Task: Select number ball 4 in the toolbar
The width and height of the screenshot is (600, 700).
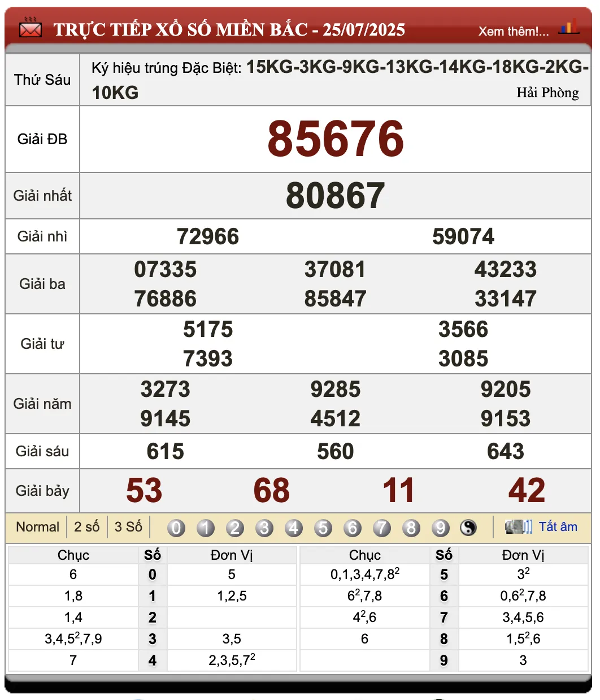Action: pos(294,528)
